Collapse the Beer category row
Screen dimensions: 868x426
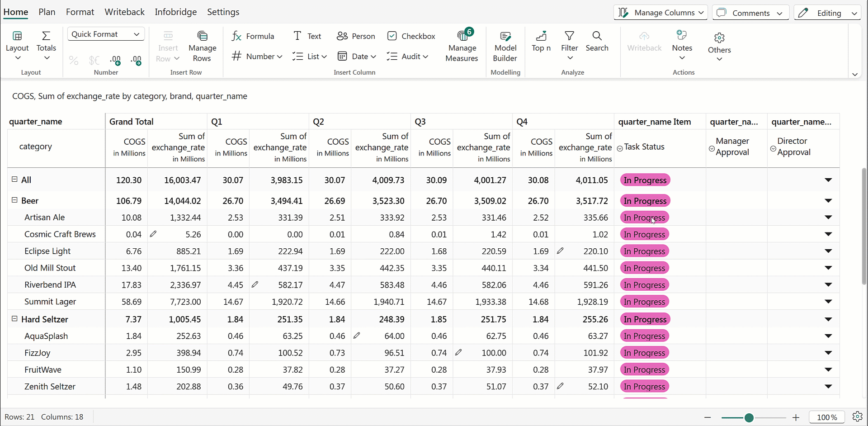[x=14, y=200]
